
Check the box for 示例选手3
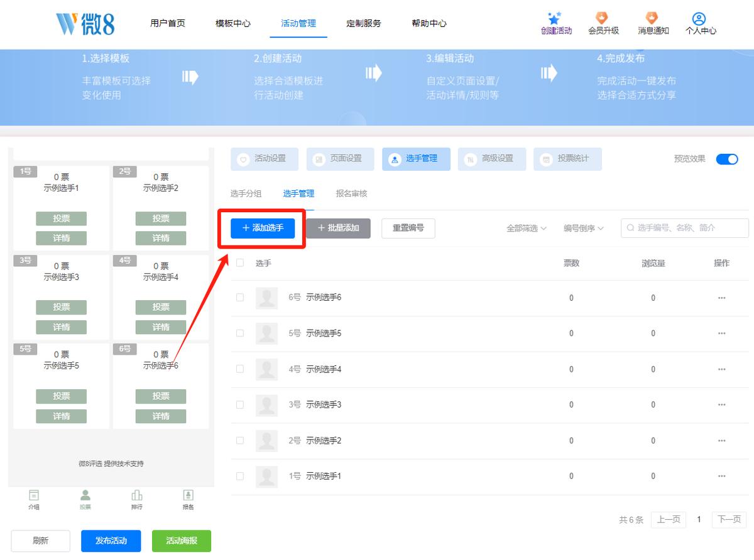click(x=240, y=405)
